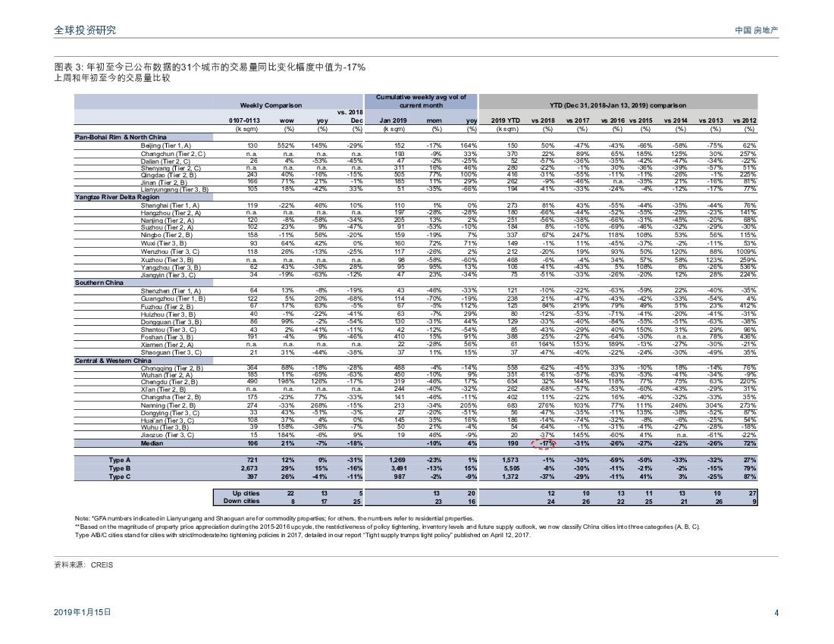The width and height of the screenshot is (834, 644).
Task: Click the 'Pan-Bohai Rim & North China' section heading
Action: pos(121,137)
